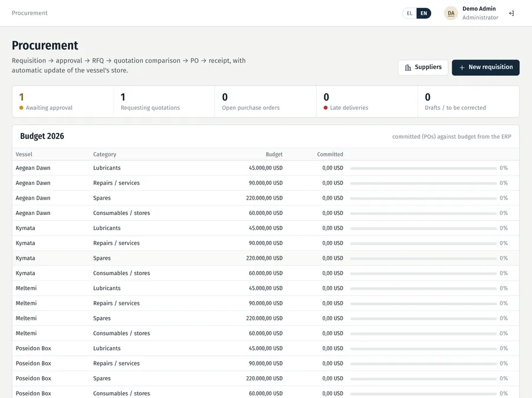Select the Meltemi Spares category cell
The width and height of the screenshot is (532, 398).
point(102,318)
